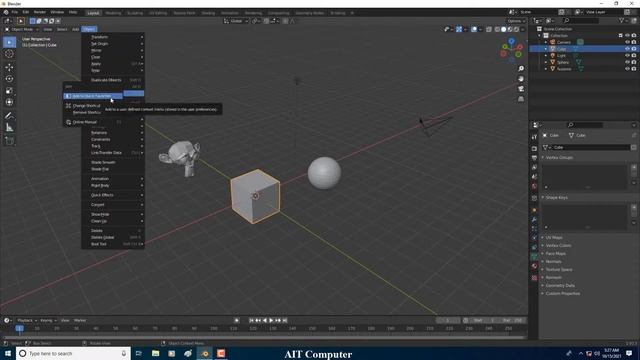Toggle X-Ray mode in viewport header
Viewport: 640px width, 360px height.
[x=489, y=29]
